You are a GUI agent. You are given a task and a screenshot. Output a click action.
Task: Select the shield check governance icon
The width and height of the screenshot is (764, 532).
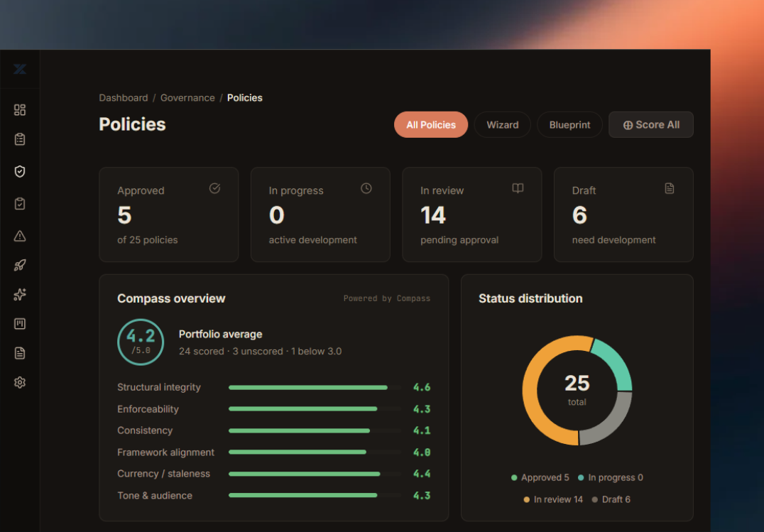pyautogui.click(x=19, y=171)
